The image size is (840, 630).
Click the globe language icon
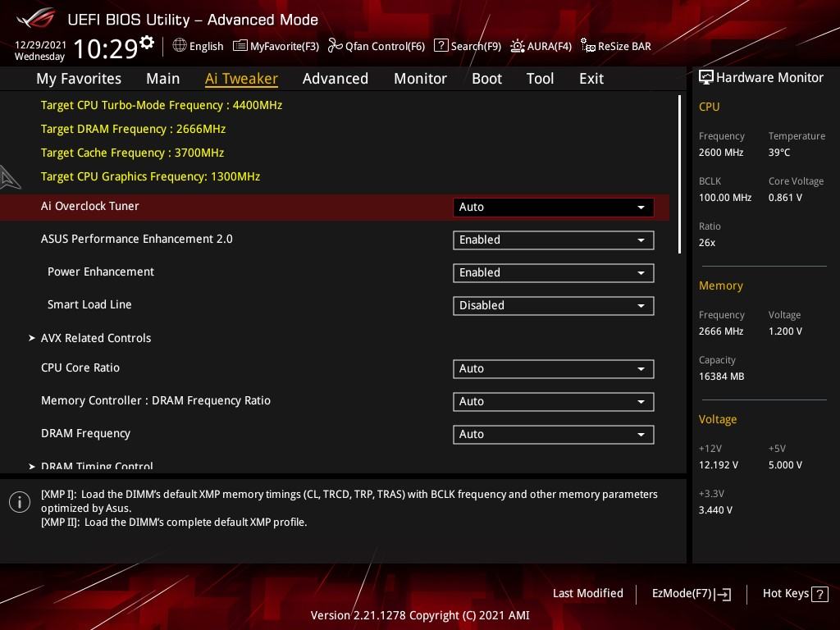click(x=180, y=46)
